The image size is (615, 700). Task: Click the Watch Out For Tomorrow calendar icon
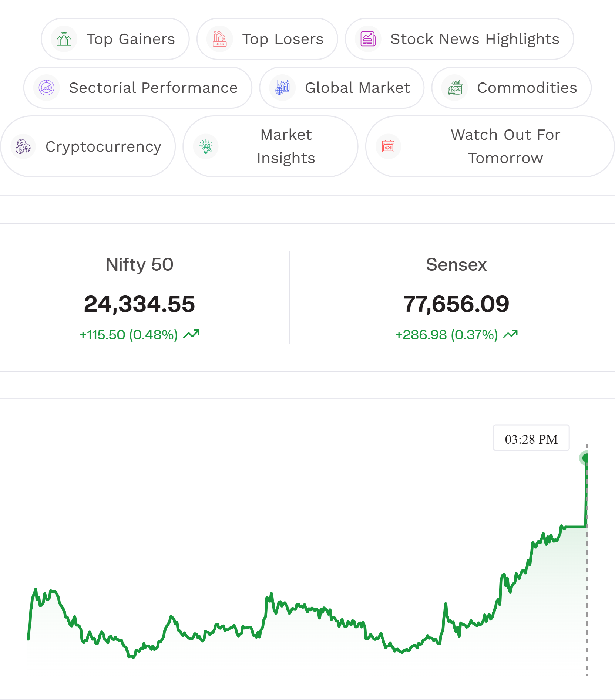(388, 146)
